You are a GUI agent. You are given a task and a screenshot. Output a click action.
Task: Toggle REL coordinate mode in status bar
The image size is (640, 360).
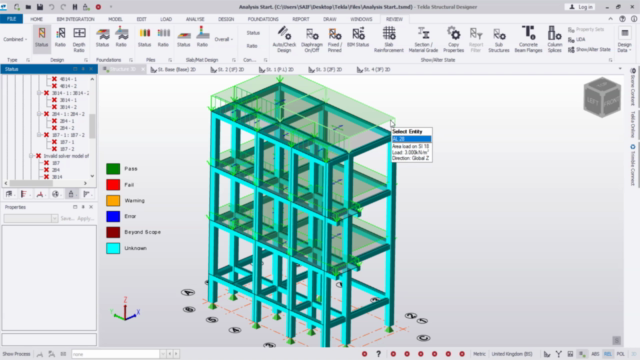coord(608,354)
